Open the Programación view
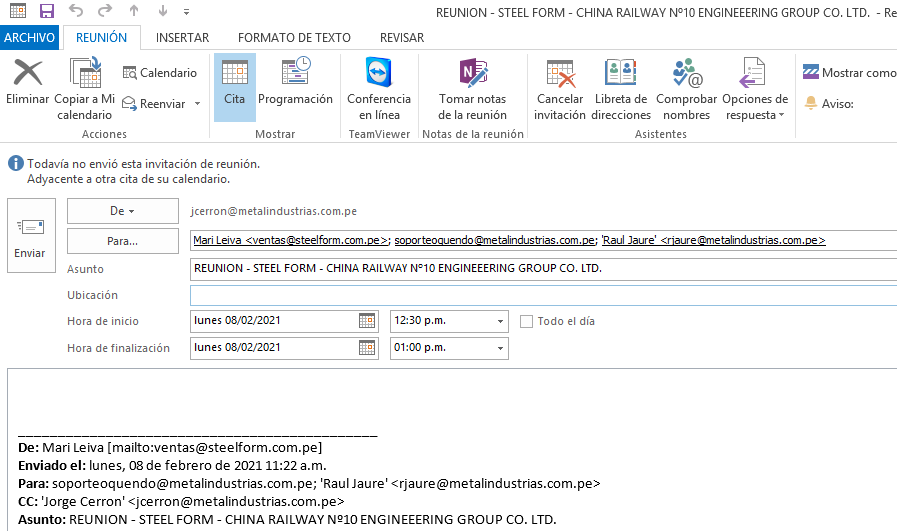The height and width of the screenshot is (531, 897). [x=295, y=82]
